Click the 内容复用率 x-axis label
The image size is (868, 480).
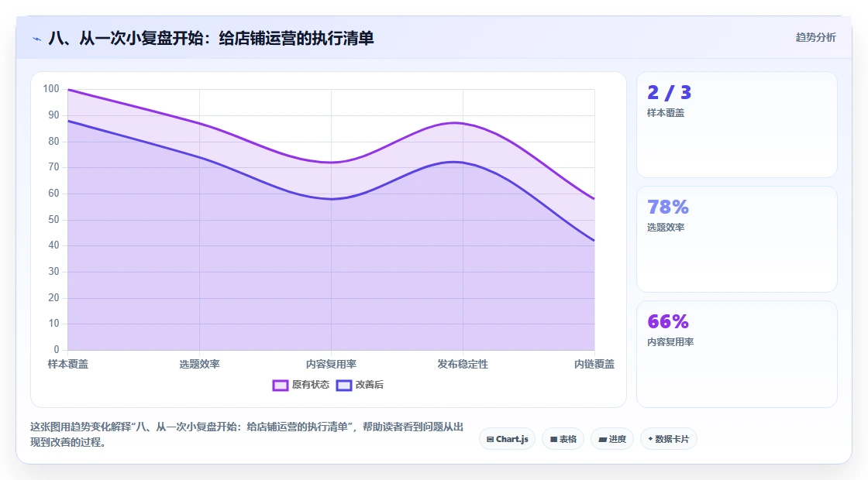pyautogui.click(x=331, y=364)
